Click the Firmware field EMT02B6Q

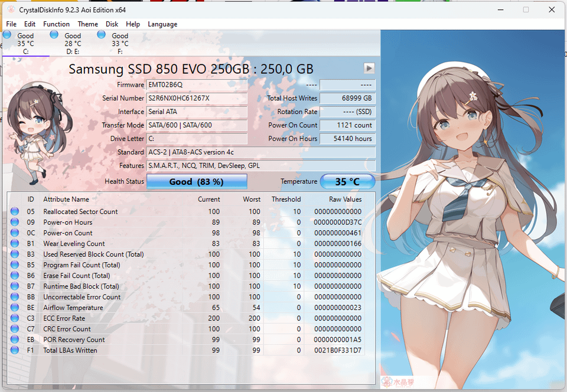(197, 84)
